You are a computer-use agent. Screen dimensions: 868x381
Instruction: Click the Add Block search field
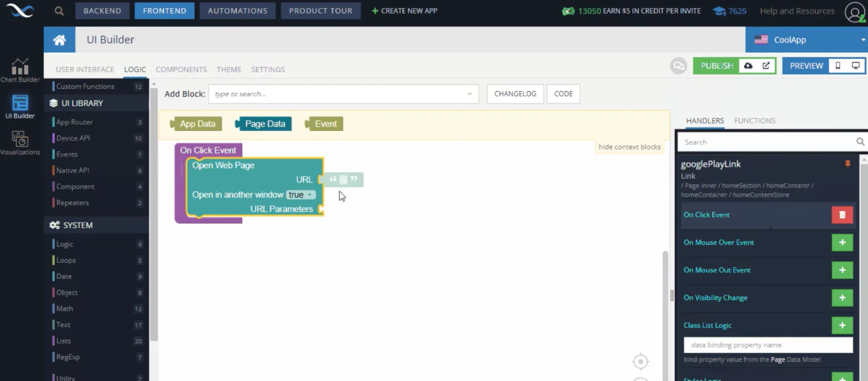coord(343,94)
